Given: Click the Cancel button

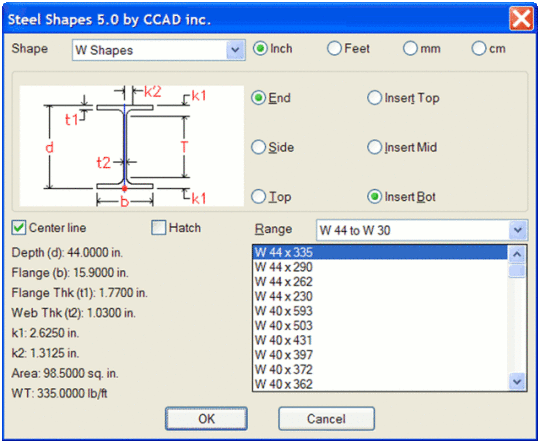Looking at the screenshot, I should (x=326, y=419).
